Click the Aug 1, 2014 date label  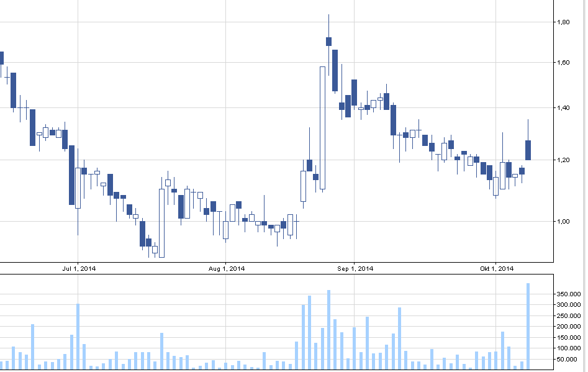tap(227, 268)
